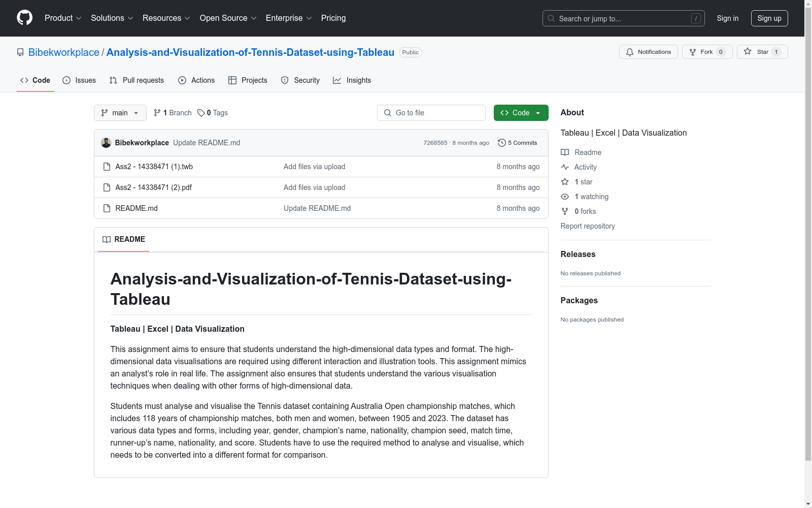Screen dimensions: 812x508
Task: Open the Bibekworkplace owner link in header
Action: [64, 52]
